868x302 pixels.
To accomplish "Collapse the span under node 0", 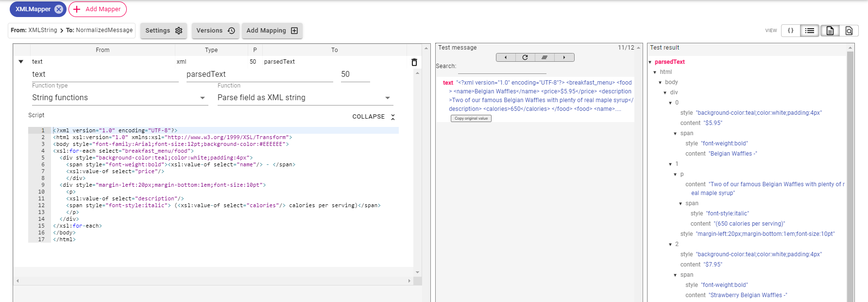I will tap(675, 134).
